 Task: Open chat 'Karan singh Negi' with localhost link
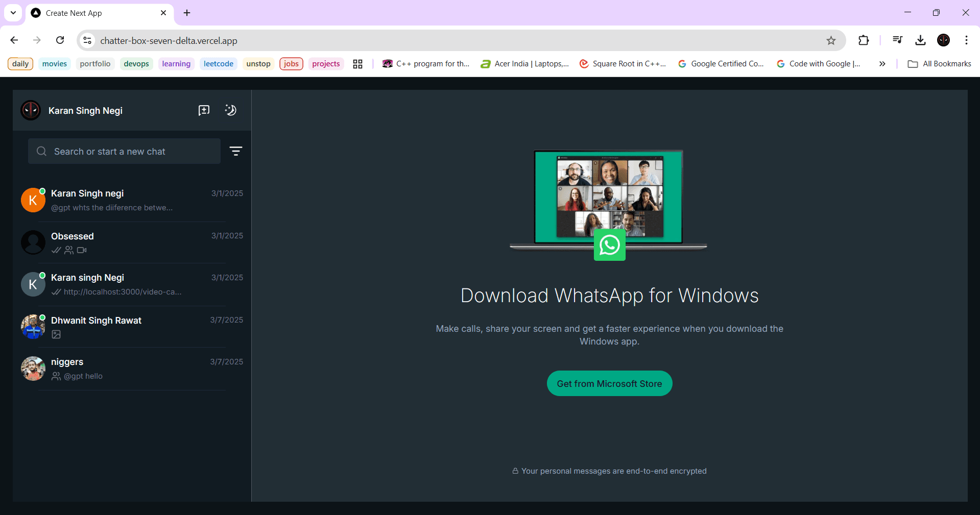point(132,284)
